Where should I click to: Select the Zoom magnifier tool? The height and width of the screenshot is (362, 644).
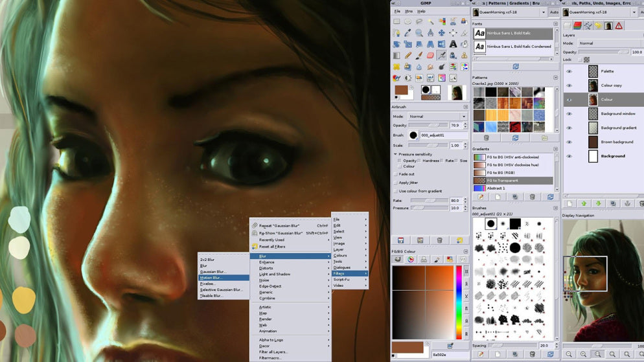coord(419,33)
